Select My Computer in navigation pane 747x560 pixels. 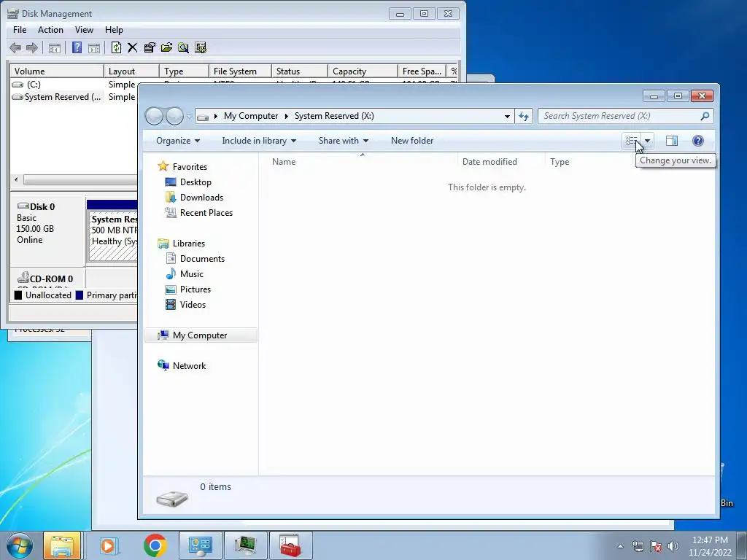200,335
